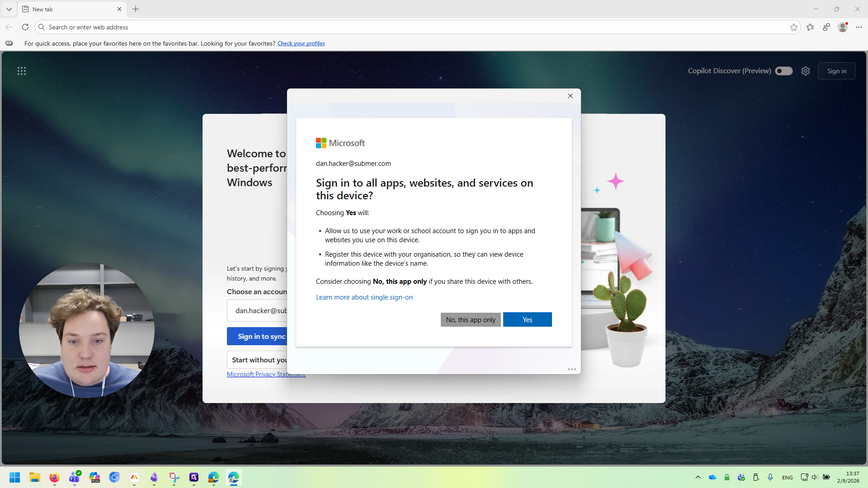Viewport: 868px width, 488px height.
Task: Click the Sign in button on New tab page
Action: pyautogui.click(x=837, y=71)
